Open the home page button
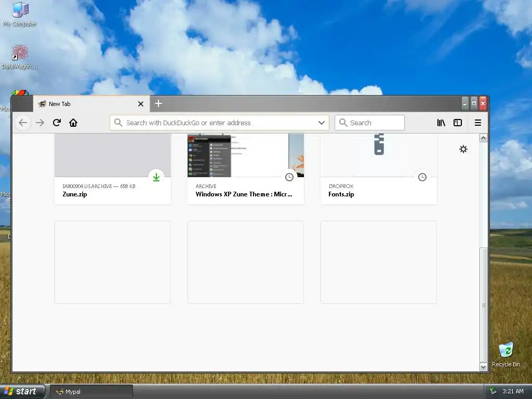The width and height of the screenshot is (532, 399). pos(73,123)
